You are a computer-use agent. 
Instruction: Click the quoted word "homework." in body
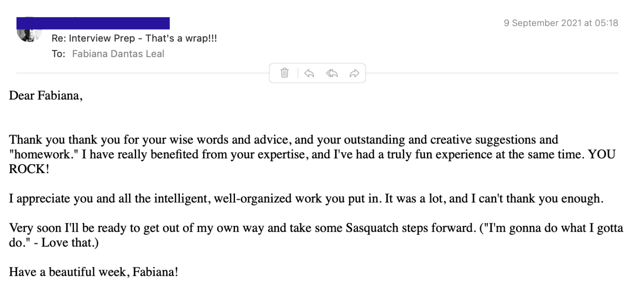click(x=44, y=155)
